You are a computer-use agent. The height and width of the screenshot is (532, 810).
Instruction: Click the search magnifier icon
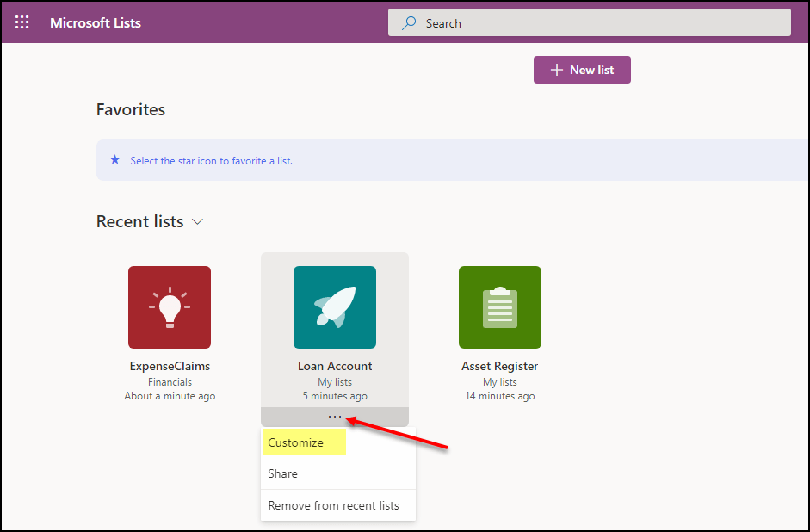(410, 23)
